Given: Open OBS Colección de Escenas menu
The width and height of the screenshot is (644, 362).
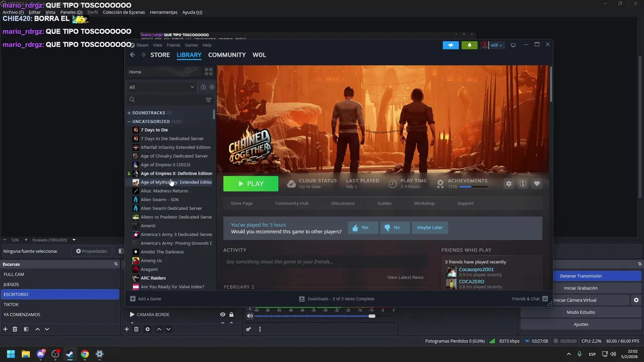Looking at the screenshot, I should point(124,12).
